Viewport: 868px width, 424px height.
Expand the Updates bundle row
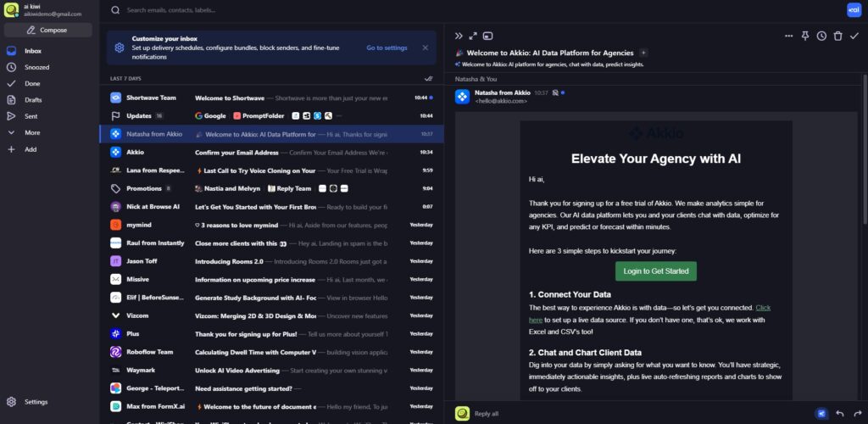(x=271, y=116)
